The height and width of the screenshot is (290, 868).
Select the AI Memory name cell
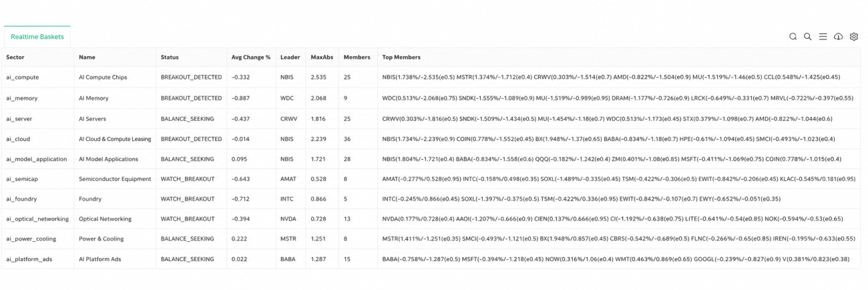point(93,98)
